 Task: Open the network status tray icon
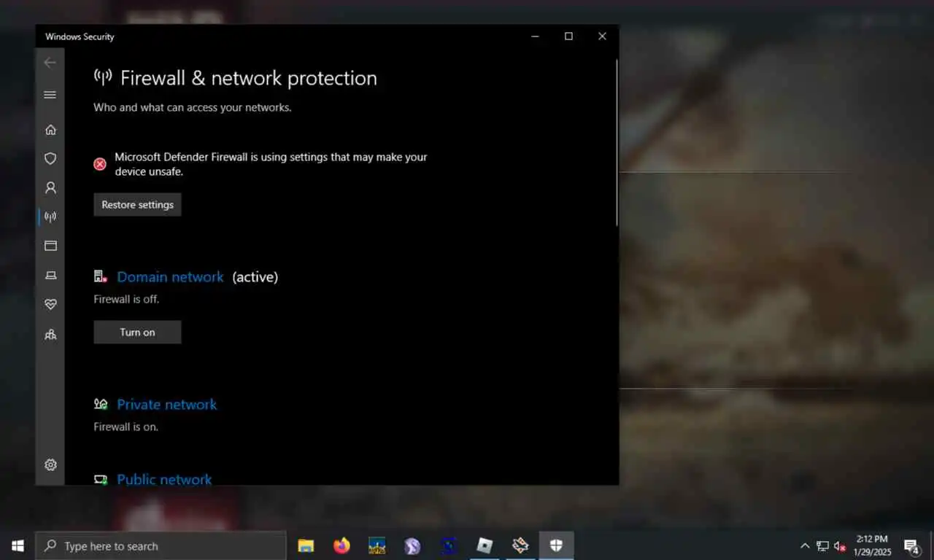pyautogui.click(x=822, y=545)
